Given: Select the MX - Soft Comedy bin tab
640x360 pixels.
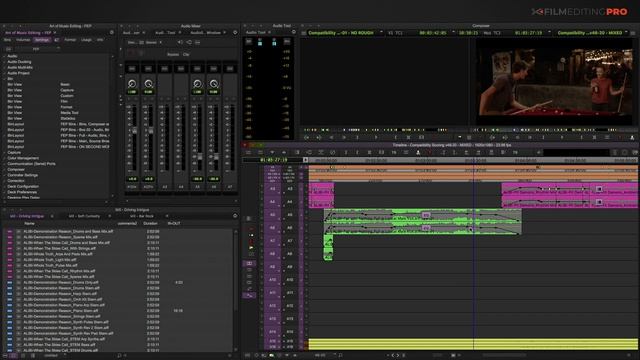Looking at the screenshot, I should pyautogui.click(x=84, y=216).
